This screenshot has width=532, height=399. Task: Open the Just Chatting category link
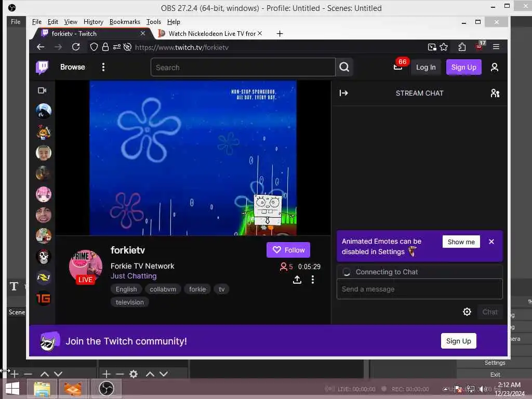pos(134,276)
